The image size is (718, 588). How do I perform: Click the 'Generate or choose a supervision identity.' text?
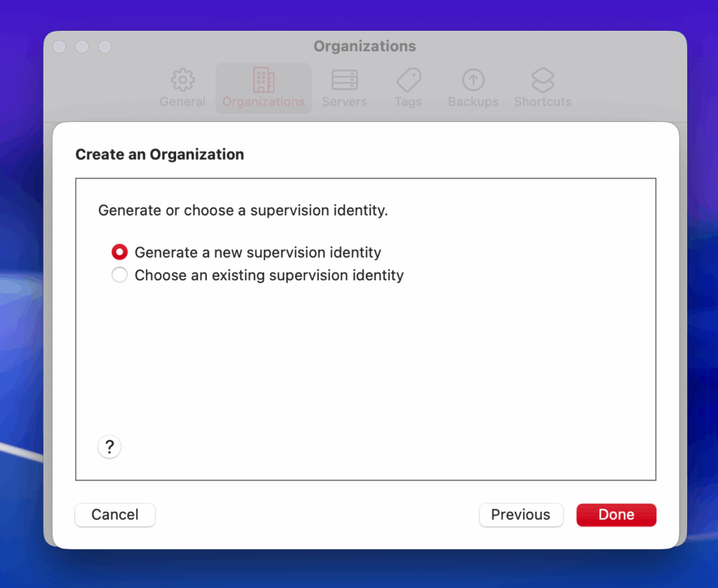point(243,210)
